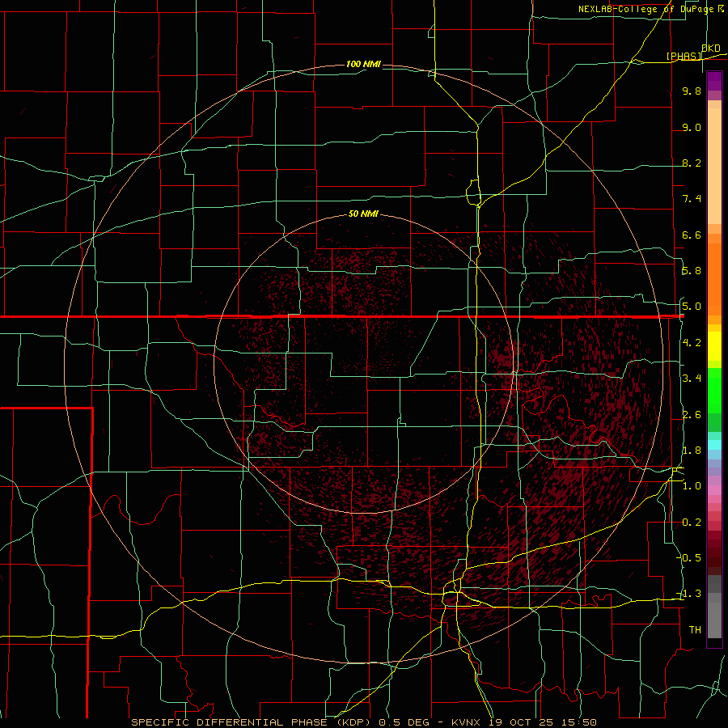Image resolution: width=728 pixels, height=728 pixels.
Task: Click the 3.4 value on the color scale
Action: coord(692,379)
